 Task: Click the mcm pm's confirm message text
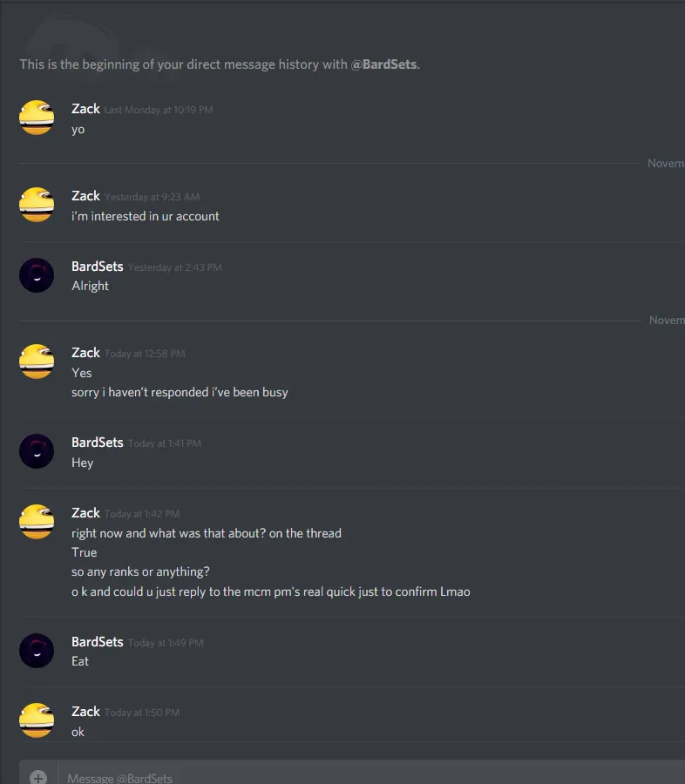point(271,592)
